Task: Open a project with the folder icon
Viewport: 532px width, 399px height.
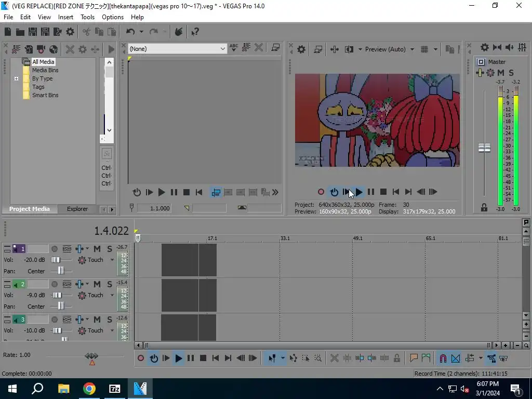Action: point(20,32)
